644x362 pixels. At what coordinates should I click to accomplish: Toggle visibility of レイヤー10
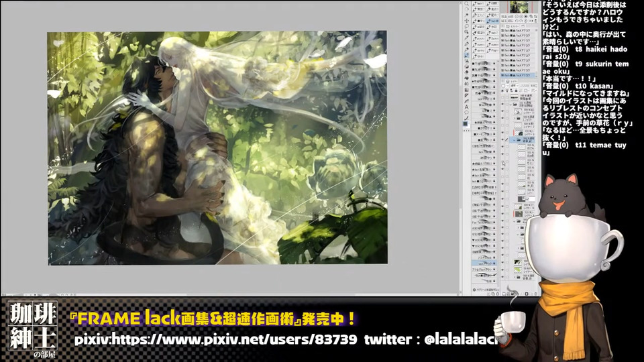point(502,206)
